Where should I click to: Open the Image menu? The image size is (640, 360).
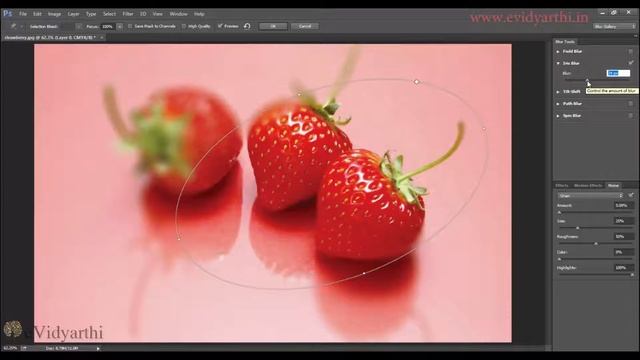click(x=54, y=14)
